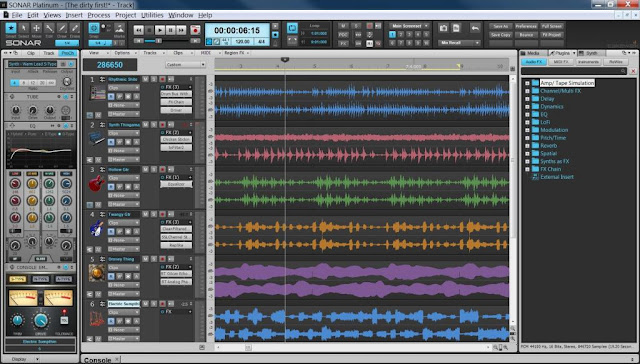Open the Utilities menu
The image size is (640, 364).
(152, 15)
